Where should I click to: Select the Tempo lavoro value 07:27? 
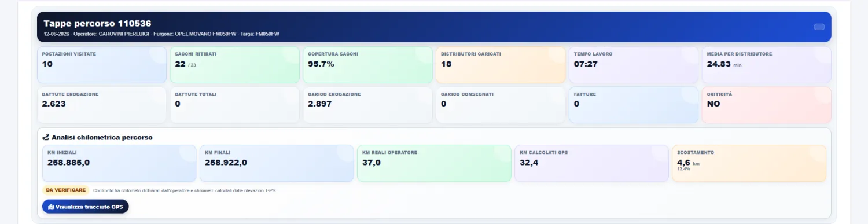tap(586, 64)
